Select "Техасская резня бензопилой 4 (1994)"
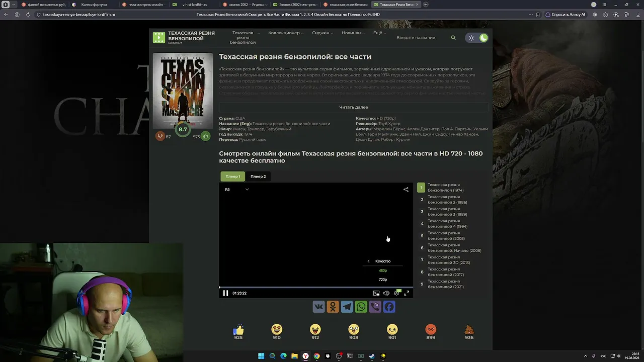 [447, 224]
